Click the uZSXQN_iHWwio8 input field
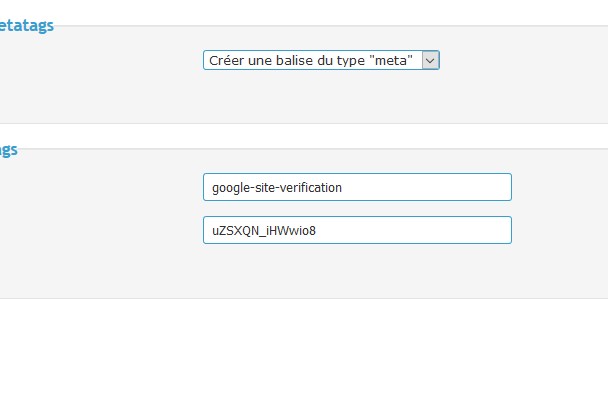The height and width of the screenshot is (400, 608). pyautogui.click(x=357, y=230)
